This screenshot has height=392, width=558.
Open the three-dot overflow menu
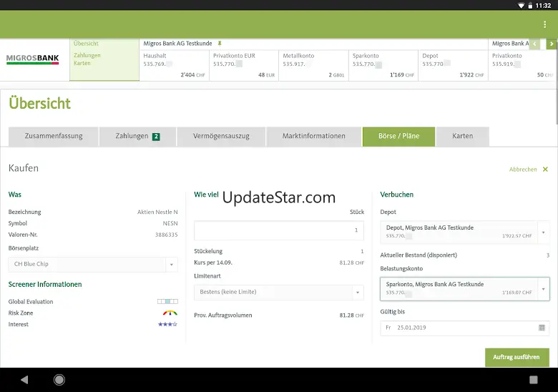(x=544, y=24)
